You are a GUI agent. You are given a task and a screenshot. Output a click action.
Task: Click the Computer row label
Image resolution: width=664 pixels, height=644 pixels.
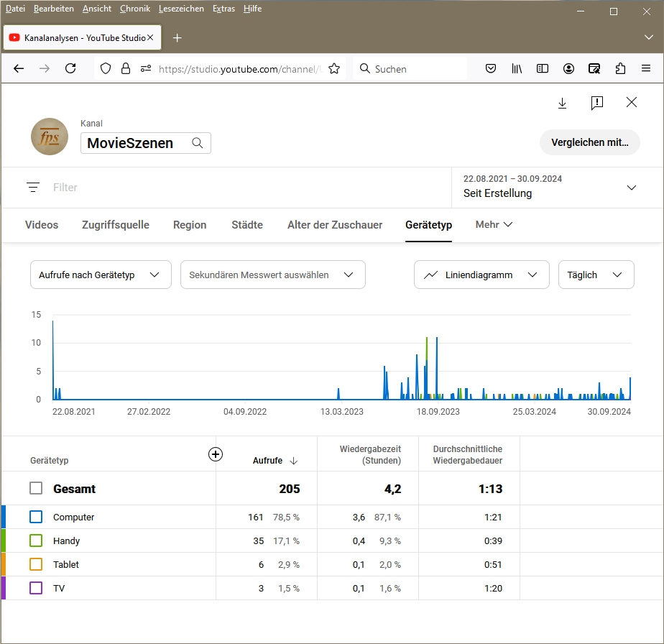coord(74,517)
